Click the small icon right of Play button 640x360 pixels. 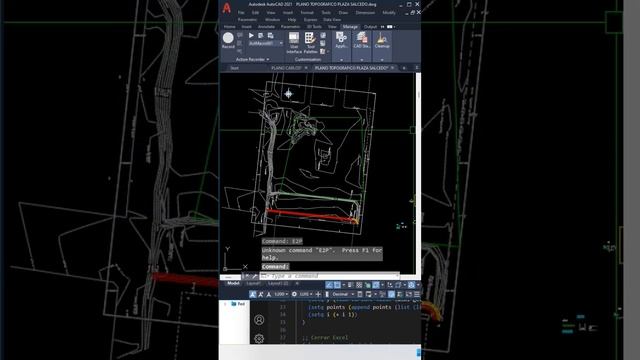[260, 36]
